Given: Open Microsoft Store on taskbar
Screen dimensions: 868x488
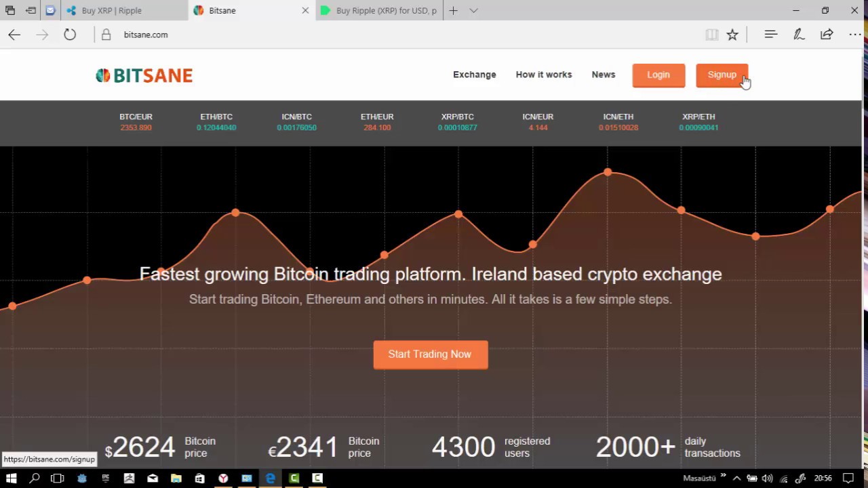Looking at the screenshot, I should [x=199, y=478].
